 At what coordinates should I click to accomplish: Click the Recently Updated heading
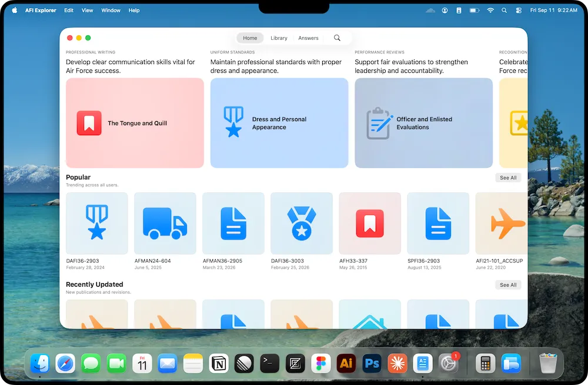[95, 284]
